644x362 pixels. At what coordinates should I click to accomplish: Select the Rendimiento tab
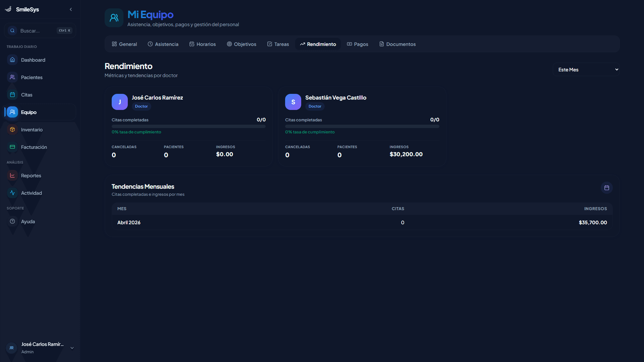pyautogui.click(x=318, y=44)
